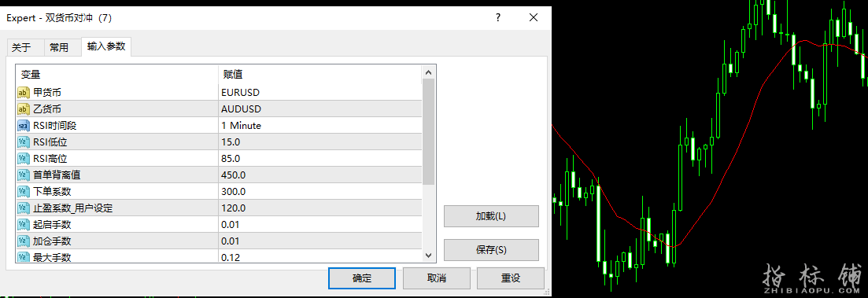Click the 重设 button
Viewport: 868px width, 298px height.
point(511,278)
